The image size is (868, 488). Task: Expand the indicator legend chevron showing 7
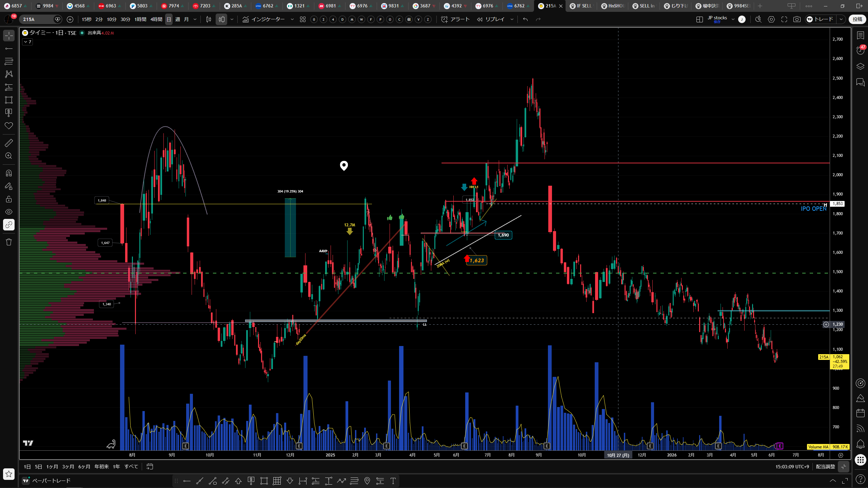pos(28,42)
